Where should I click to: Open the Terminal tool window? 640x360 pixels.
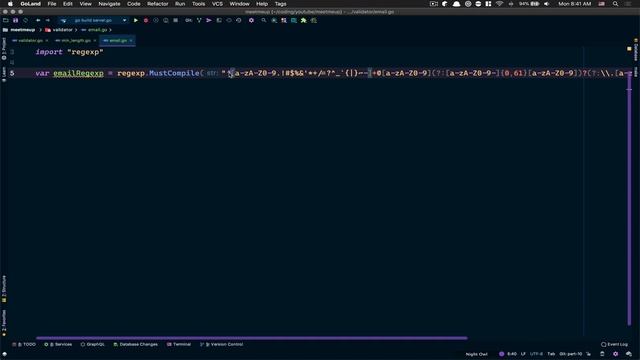179,344
